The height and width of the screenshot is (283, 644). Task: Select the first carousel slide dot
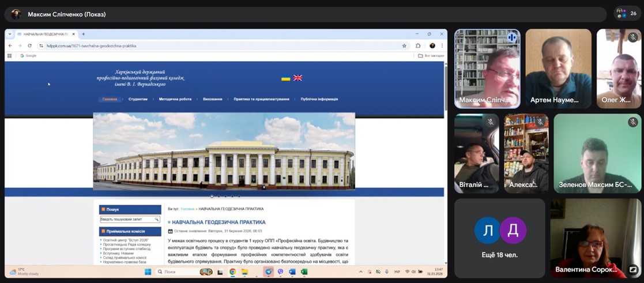pyautogui.click(x=212, y=197)
